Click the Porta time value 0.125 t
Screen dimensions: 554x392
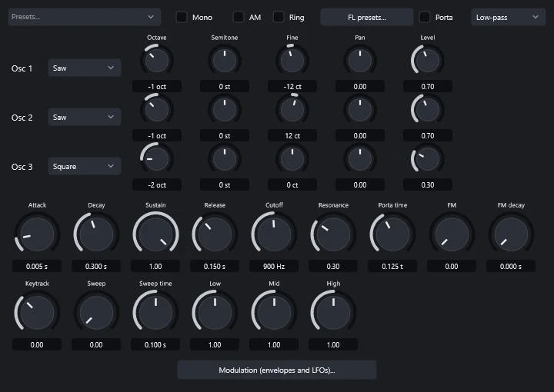point(392,266)
